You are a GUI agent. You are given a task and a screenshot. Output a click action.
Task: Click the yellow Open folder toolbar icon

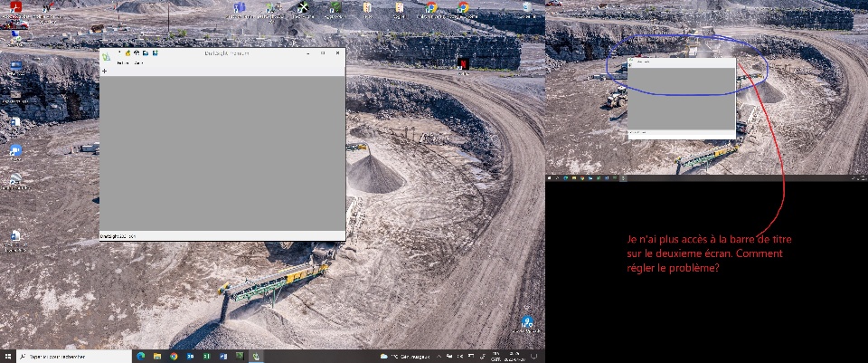(x=127, y=53)
